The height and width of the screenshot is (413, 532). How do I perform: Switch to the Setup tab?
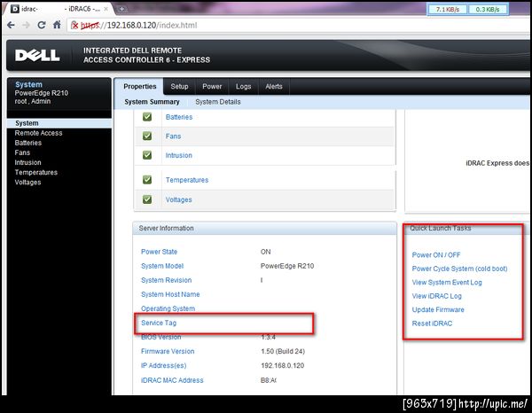point(179,87)
